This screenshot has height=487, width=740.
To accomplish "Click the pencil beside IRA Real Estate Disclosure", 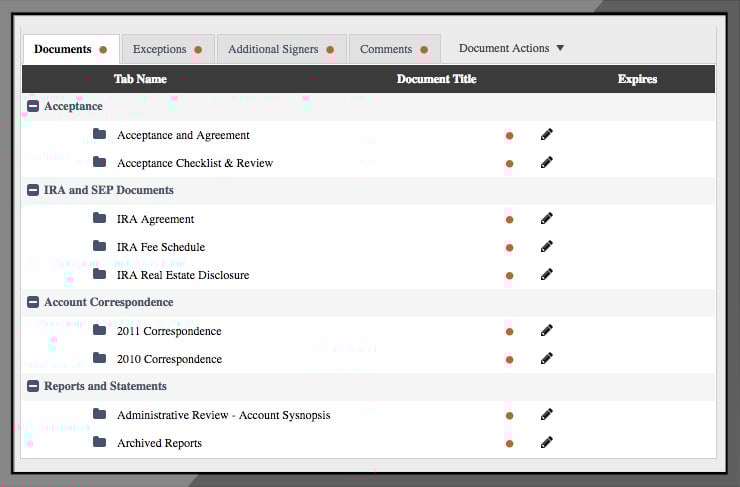I will click(546, 274).
